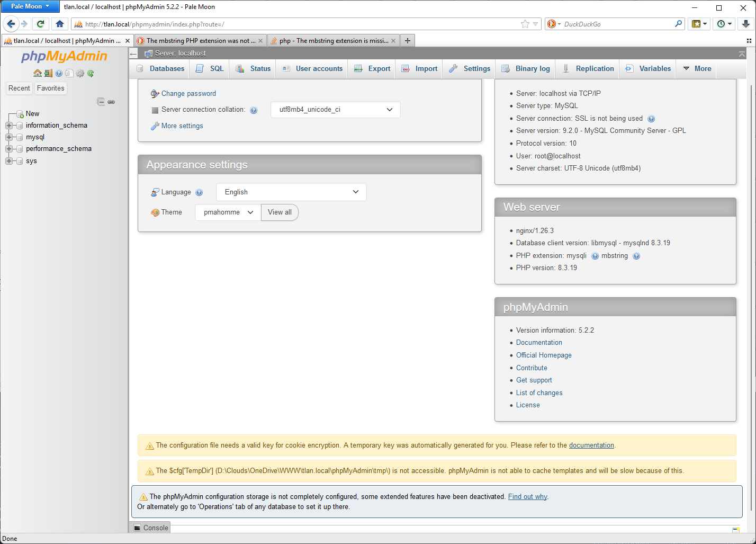Switch to the mbstring PHP extension browser tab
Viewport: 756px width, 544px height.
(x=200, y=41)
